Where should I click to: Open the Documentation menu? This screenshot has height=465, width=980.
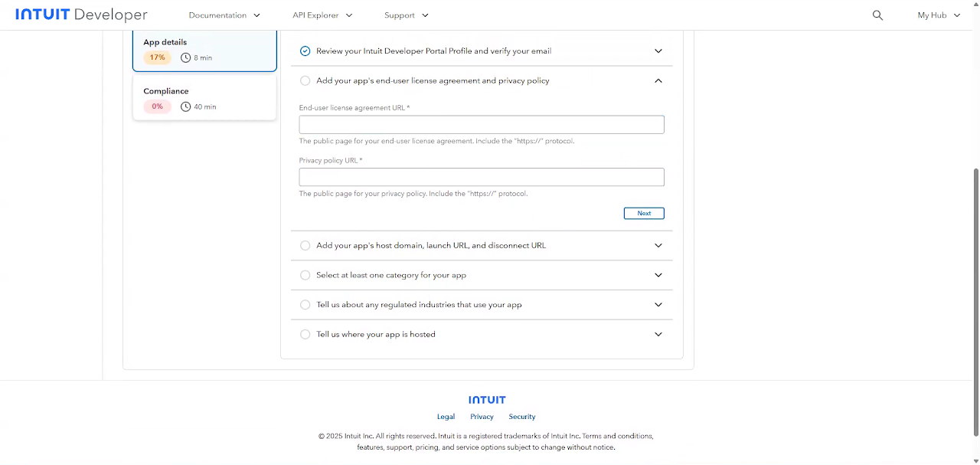point(224,15)
